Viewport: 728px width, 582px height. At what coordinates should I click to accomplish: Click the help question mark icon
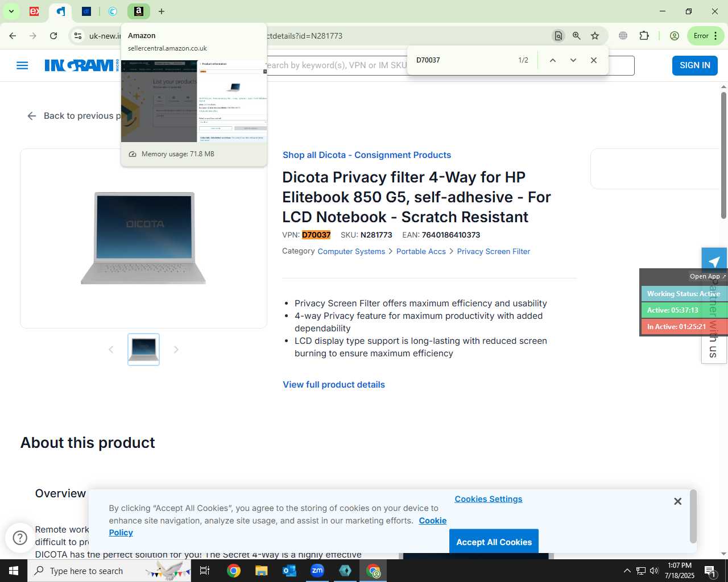(x=20, y=538)
